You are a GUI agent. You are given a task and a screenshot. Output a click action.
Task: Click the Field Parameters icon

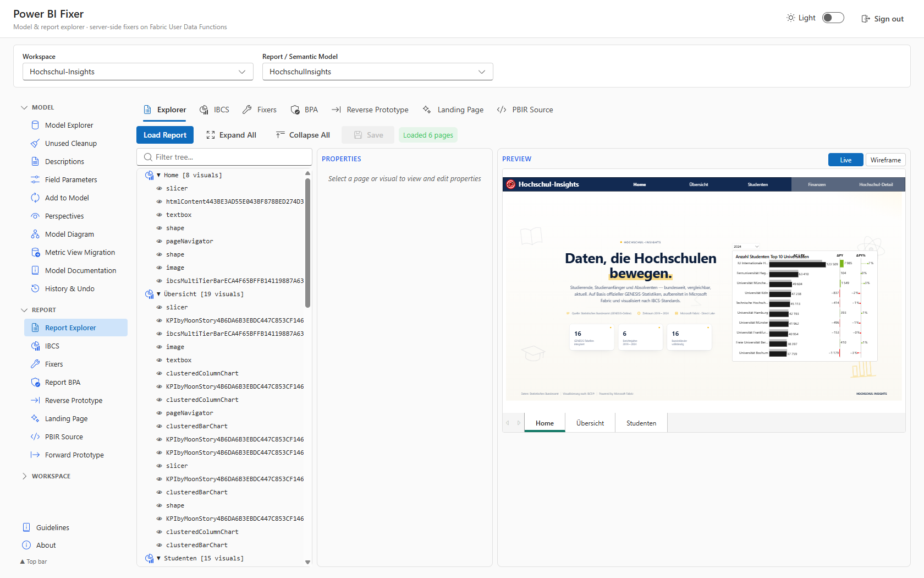(35, 179)
